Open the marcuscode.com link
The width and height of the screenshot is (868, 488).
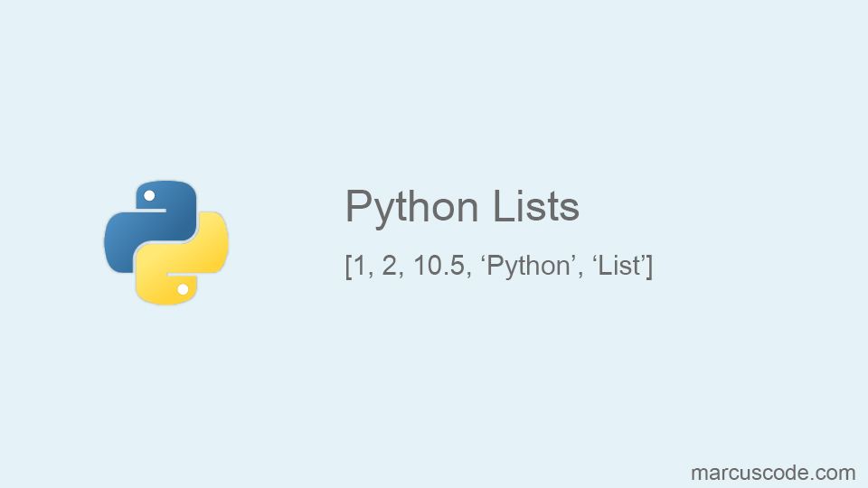tap(772, 472)
